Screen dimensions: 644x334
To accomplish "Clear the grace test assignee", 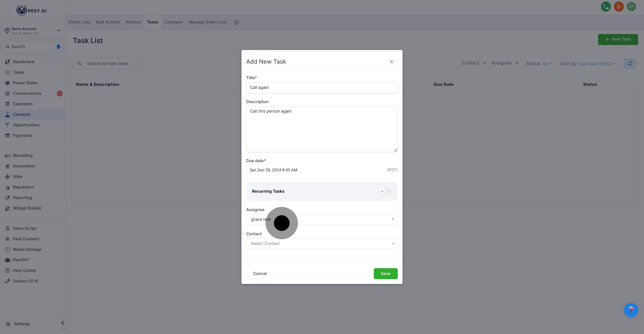I will point(393,219).
